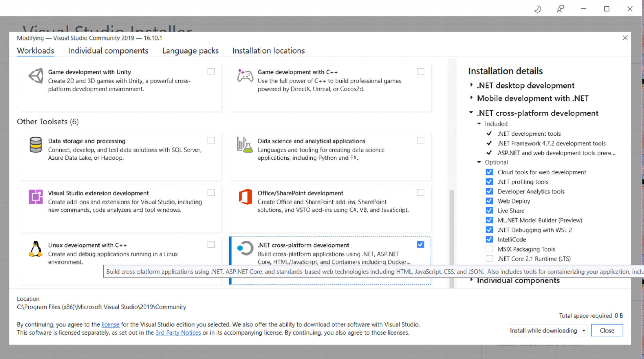
Task: Click the Visual Studio extension puzzle icon
Action: pyautogui.click(x=35, y=197)
